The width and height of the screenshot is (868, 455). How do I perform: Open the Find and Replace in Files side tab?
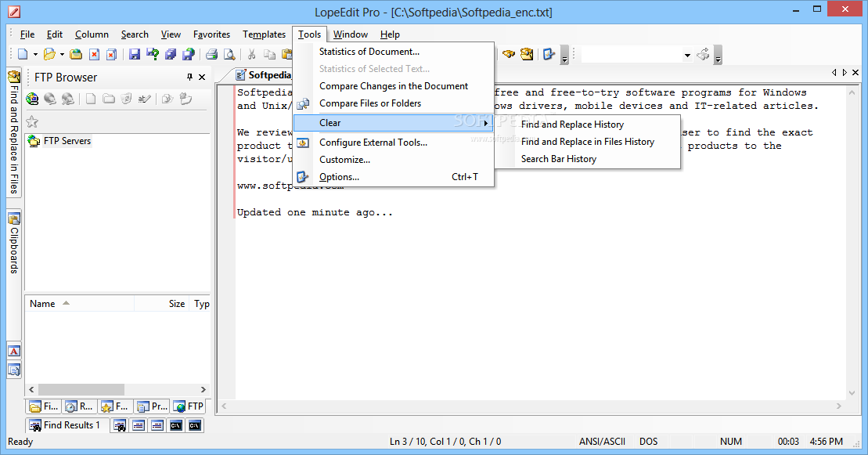(x=14, y=132)
